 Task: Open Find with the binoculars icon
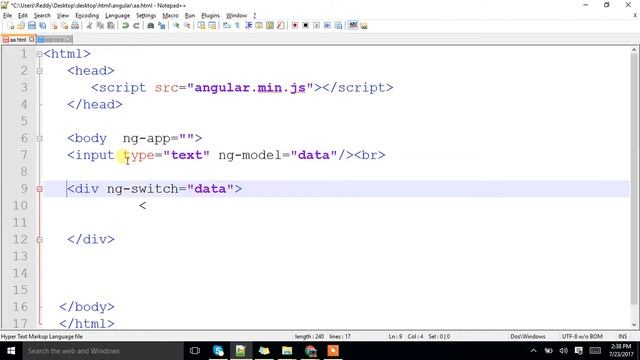151,26
